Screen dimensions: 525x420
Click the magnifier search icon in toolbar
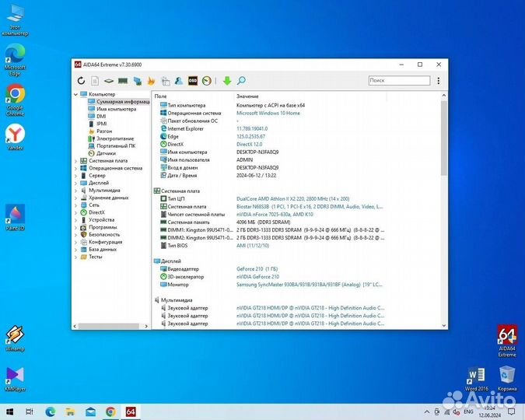[241, 80]
